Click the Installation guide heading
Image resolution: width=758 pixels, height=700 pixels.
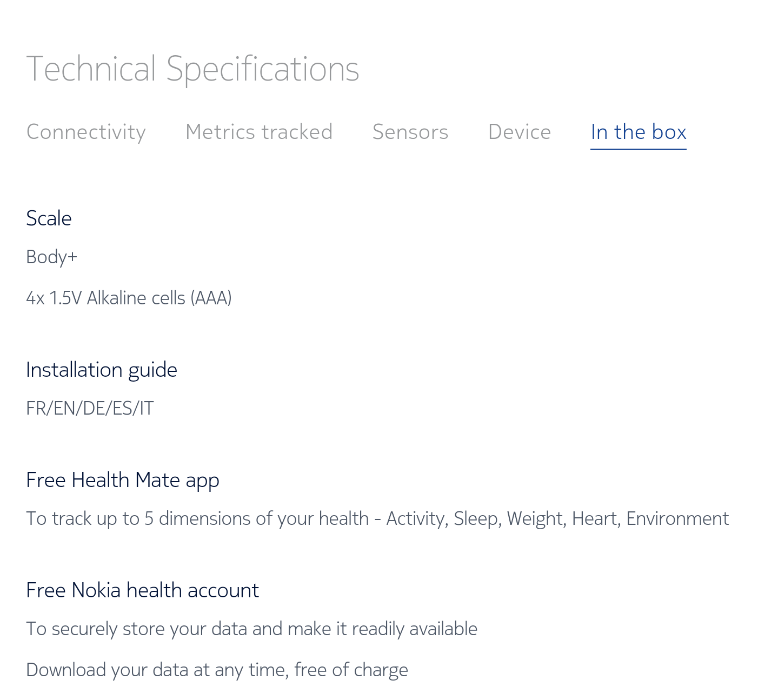102,370
